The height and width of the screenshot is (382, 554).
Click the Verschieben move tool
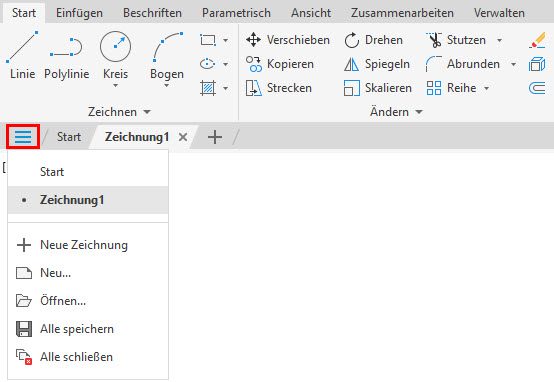(x=288, y=40)
